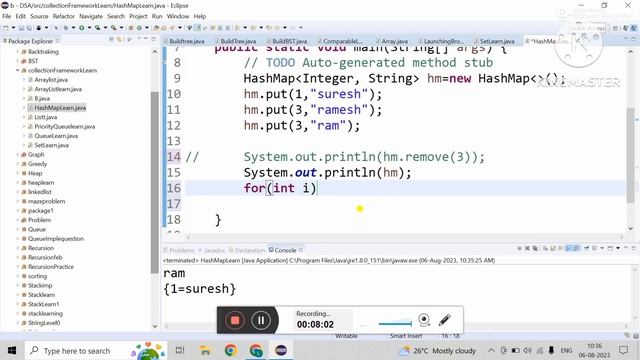Screen dimensions: 640x360
Task: Click the New Java Package toolbar icon
Action: pos(131,28)
